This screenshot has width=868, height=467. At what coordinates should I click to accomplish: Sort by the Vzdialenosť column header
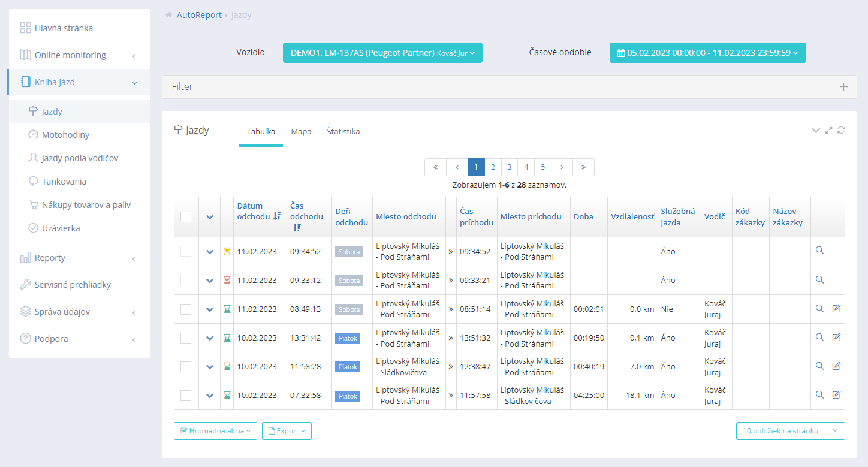pos(632,216)
